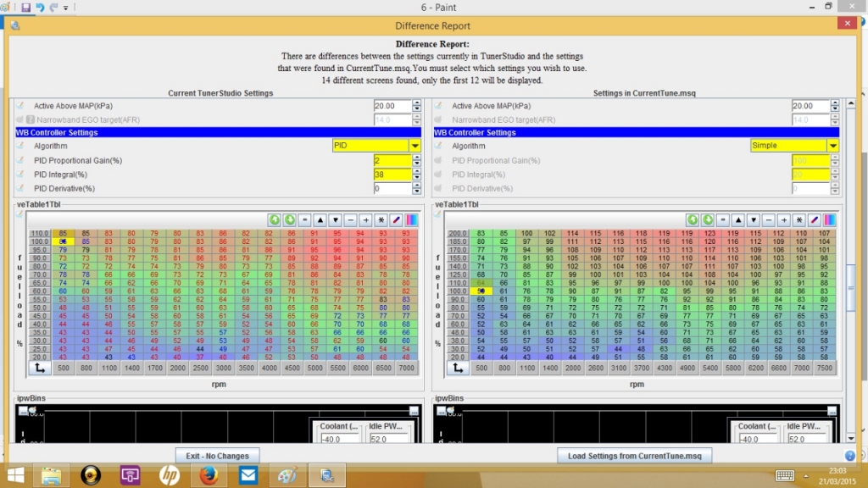The height and width of the screenshot is (488, 868).
Task: Open the Customize Quick Access Toolbar dropdown in Paint
Action: 66,8
